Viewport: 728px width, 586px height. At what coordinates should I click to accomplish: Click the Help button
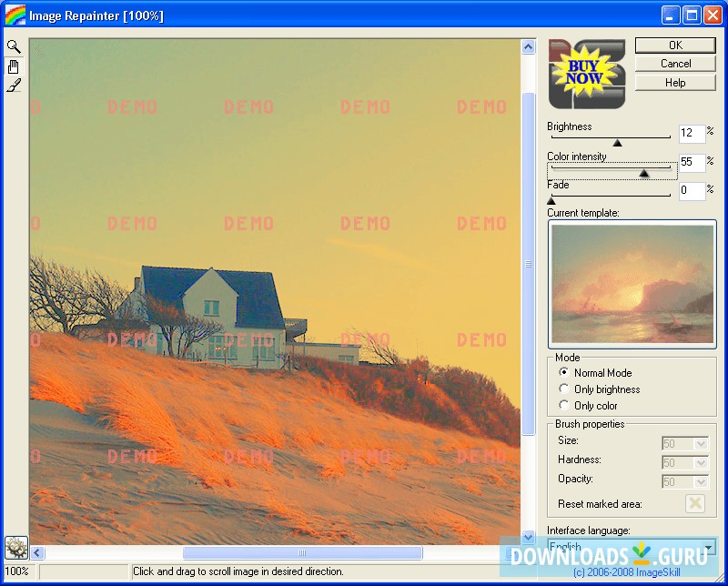pos(675,83)
